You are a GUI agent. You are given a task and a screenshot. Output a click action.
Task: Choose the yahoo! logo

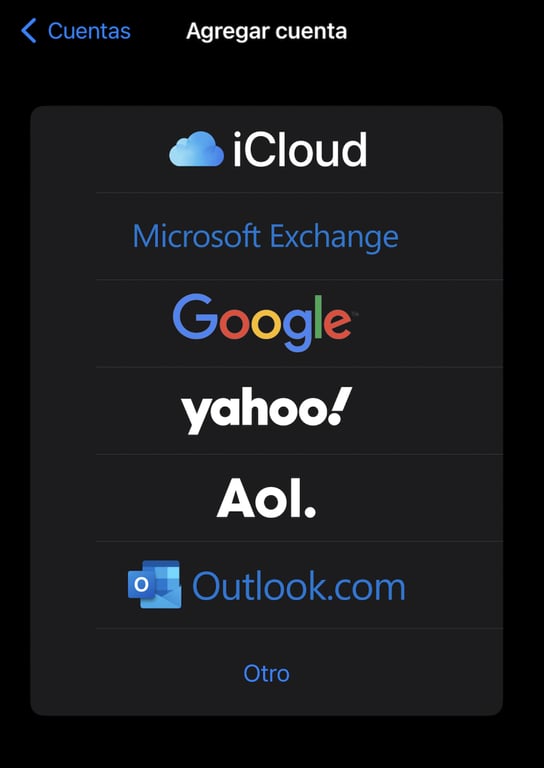click(267, 410)
